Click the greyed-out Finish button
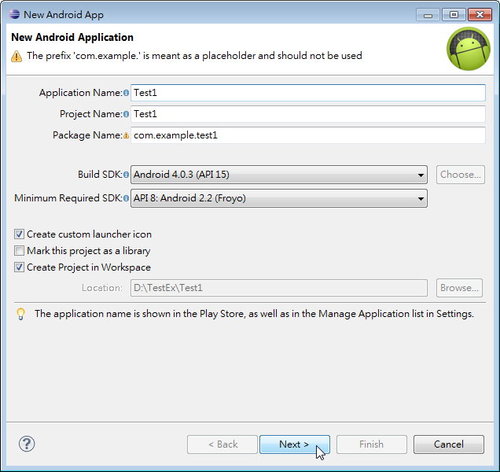The image size is (500, 472). point(371,444)
